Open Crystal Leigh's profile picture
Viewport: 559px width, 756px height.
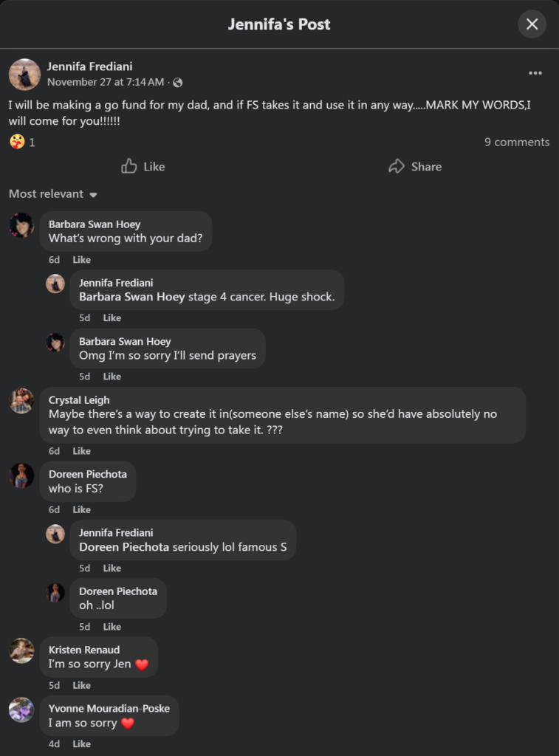click(x=21, y=401)
